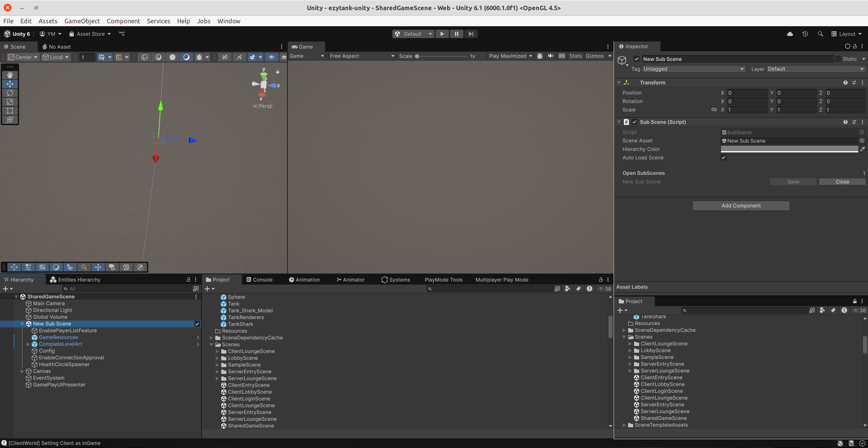868x448 pixels.
Task: Mute audio in the Game view toolbar
Action: coord(551,56)
